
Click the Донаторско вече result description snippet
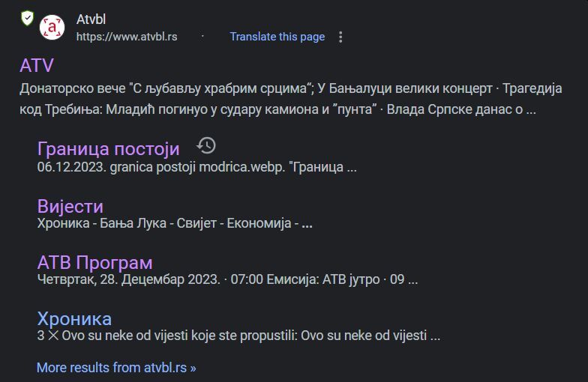click(291, 99)
